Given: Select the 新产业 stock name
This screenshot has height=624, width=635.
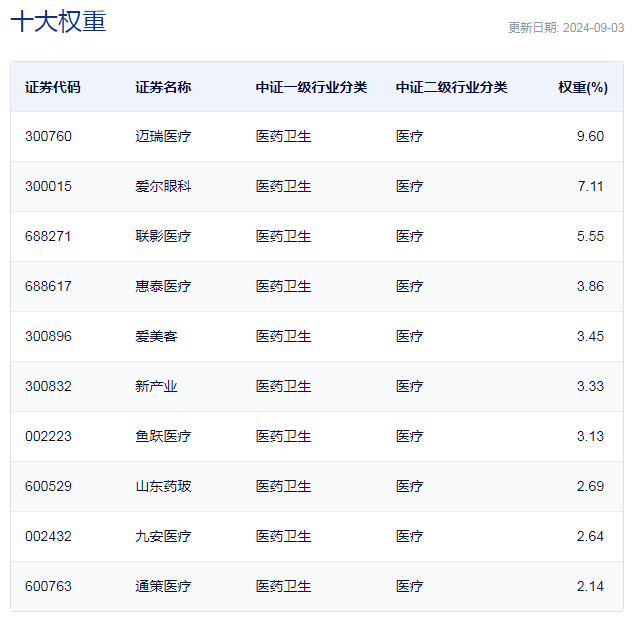Looking at the screenshot, I should coord(156,386).
